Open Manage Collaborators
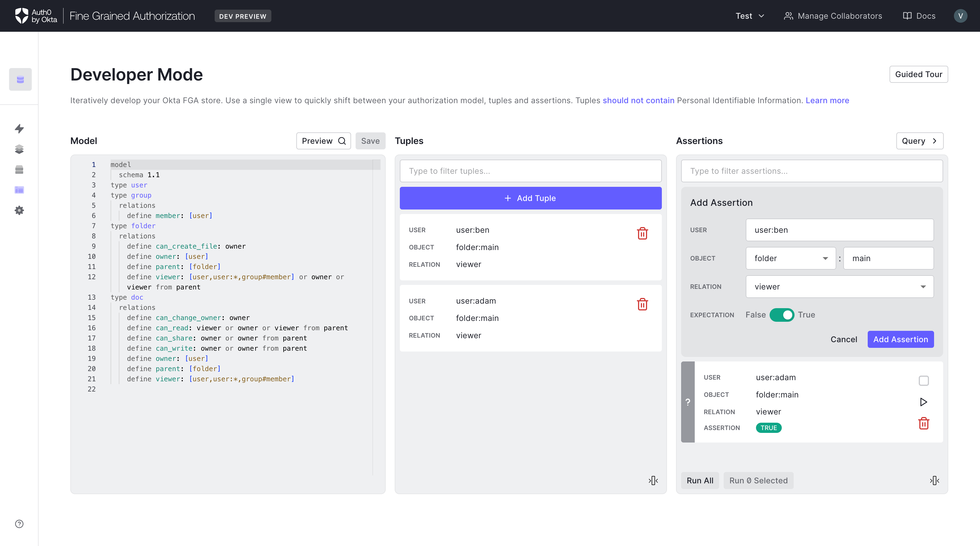The height and width of the screenshot is (546, 980). [x=833, y=16]
